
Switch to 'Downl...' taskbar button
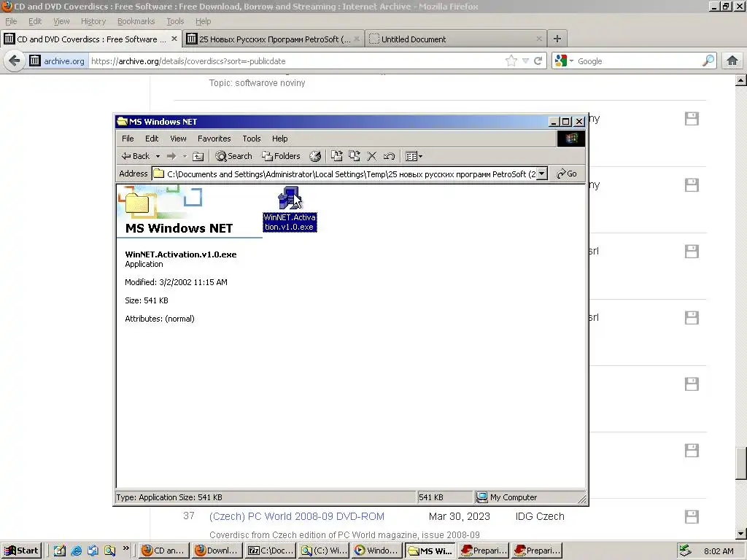(x=217, y=551)
